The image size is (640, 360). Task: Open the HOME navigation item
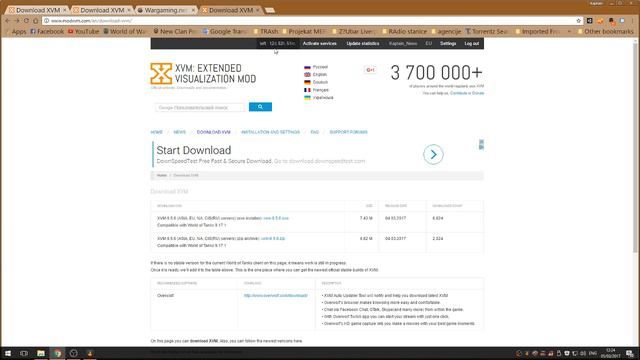(x=156, y=132)
